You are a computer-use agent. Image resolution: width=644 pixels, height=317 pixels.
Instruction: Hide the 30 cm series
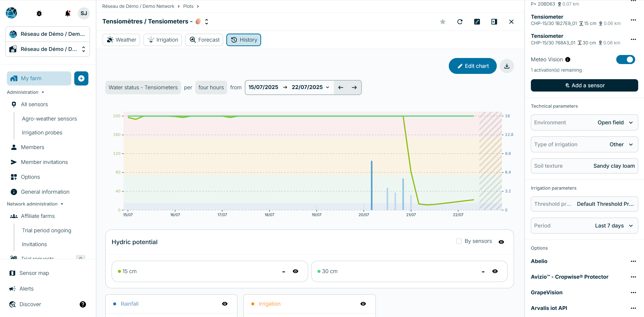tap(495, 271)
